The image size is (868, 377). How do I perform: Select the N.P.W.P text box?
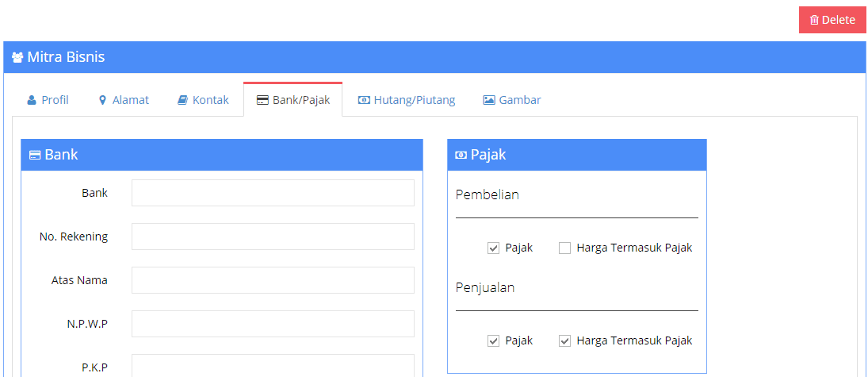[273, 324]
